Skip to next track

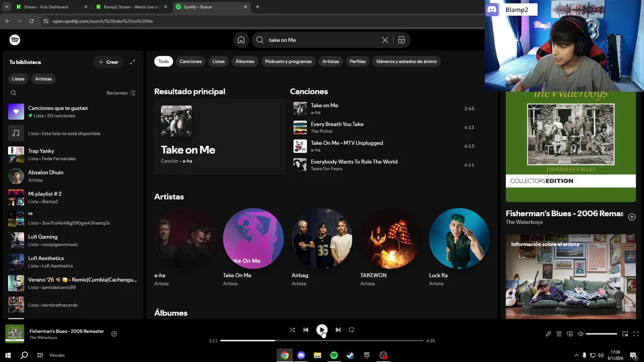tap(338, 330)
